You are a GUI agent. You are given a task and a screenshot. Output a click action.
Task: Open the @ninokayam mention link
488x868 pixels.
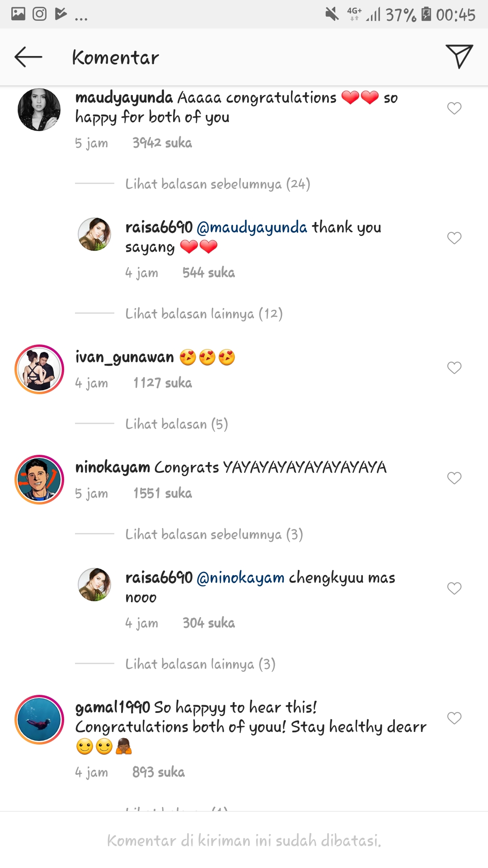coord(241,578)
